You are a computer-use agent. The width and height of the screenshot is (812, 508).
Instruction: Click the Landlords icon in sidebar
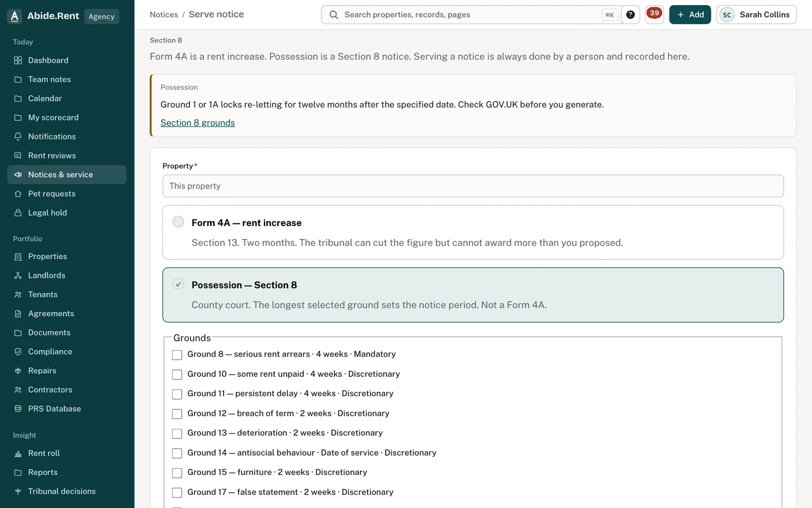tap(18, 275)
